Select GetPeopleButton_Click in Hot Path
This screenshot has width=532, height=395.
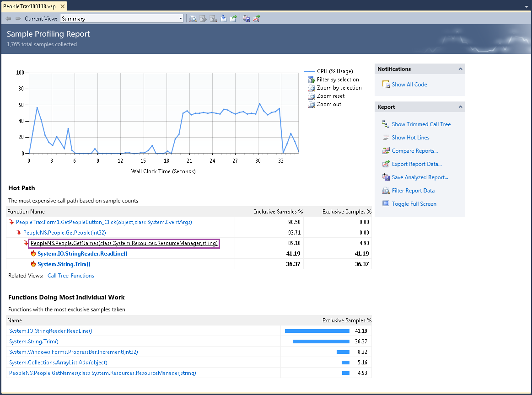pyautogui.click(x=104, y=222)
